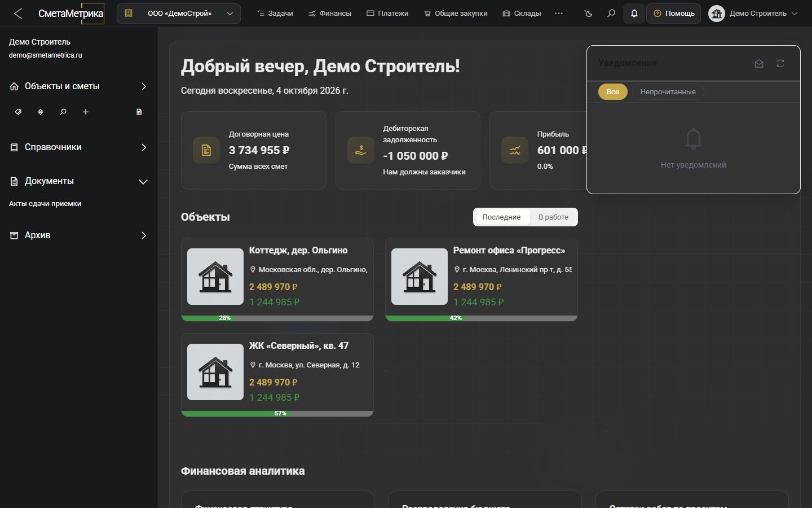Expand the Объекты и сметы section
This screenshot has height=508, width=812.
tap(79, 86)
